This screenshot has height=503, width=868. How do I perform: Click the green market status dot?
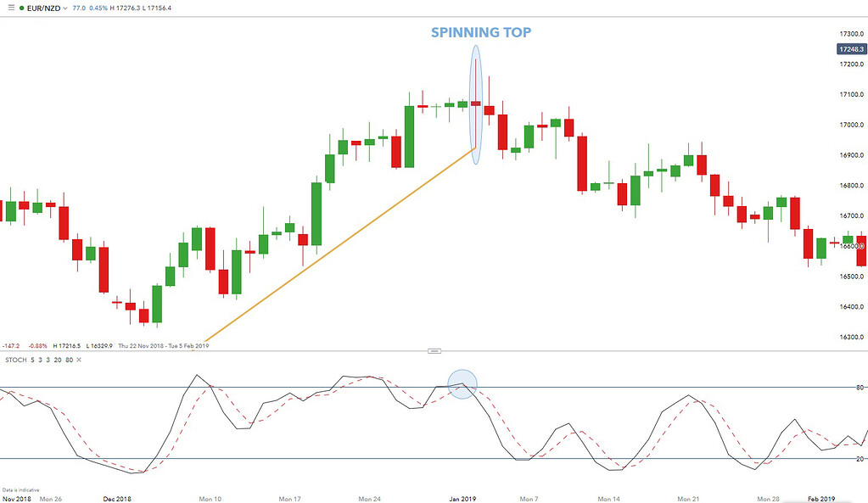coord(22,8)
